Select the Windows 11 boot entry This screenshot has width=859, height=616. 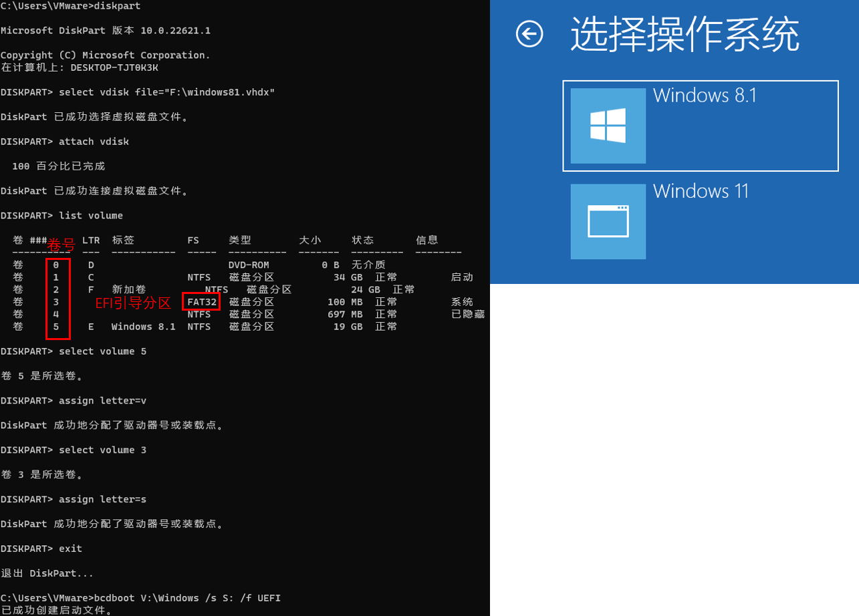pyautogui.click(x=701, y=221)
